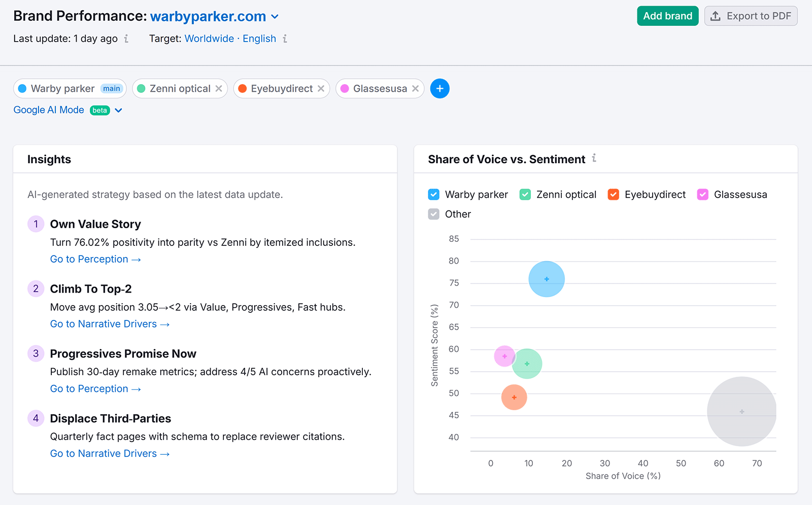The width and height of the screenshot is (812, 505).
Task: Click the large gray Other bubble in chart
Action: tap(741, 412)
